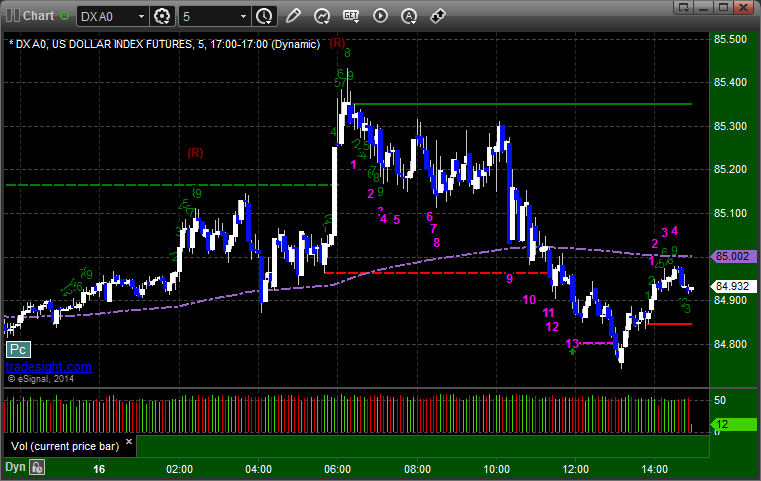Select the red dashed horizontal line

click(437, 273)
